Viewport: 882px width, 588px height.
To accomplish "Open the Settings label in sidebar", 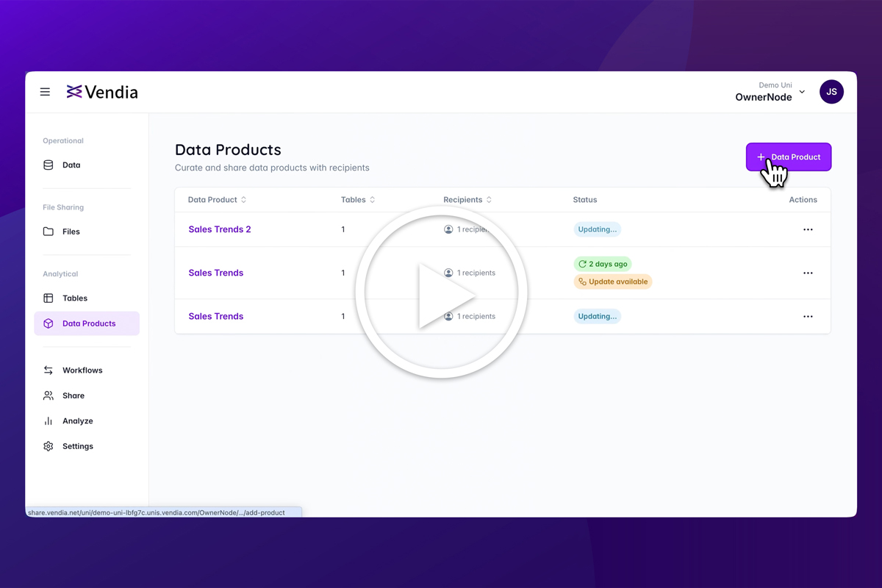I will (x=78, y=446).
